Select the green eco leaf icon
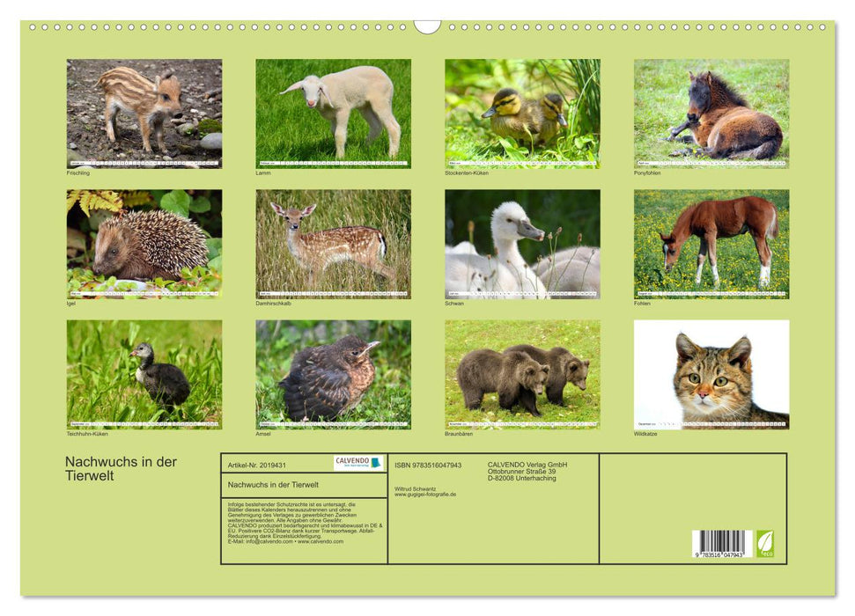855x616 pixels. pos(765,545)
